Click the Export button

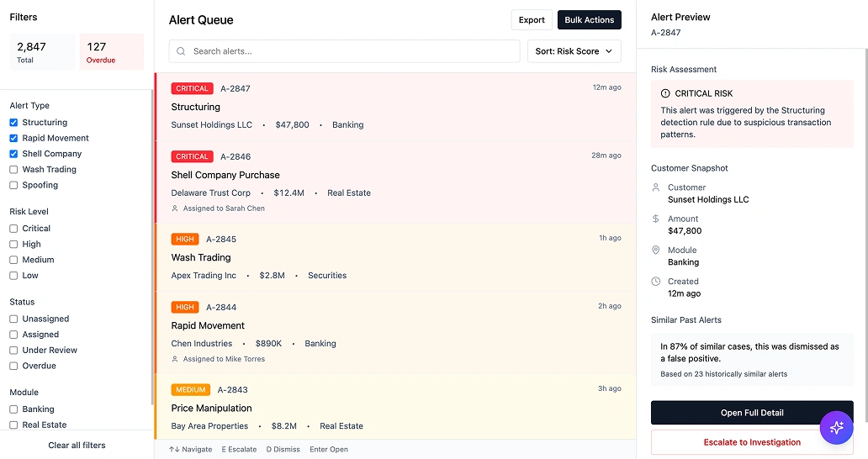tap(532, 20)
